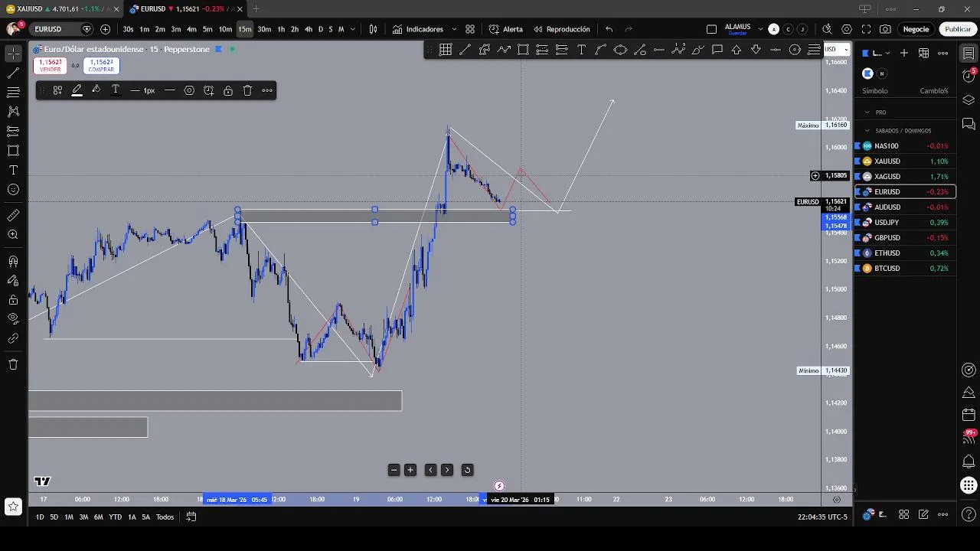Click the Negocie button
Image resolution: width=980 pixels, height=551 pixels.
point(916,29)
